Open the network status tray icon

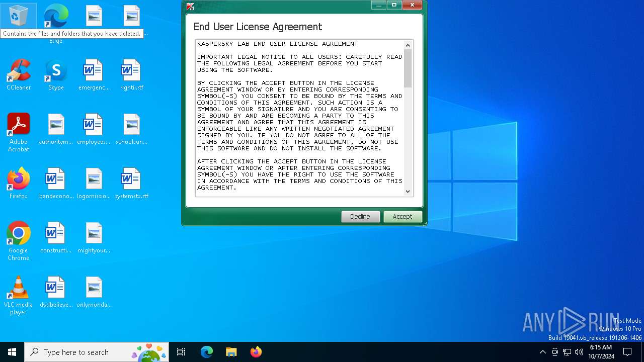click(x=567, y=352)
